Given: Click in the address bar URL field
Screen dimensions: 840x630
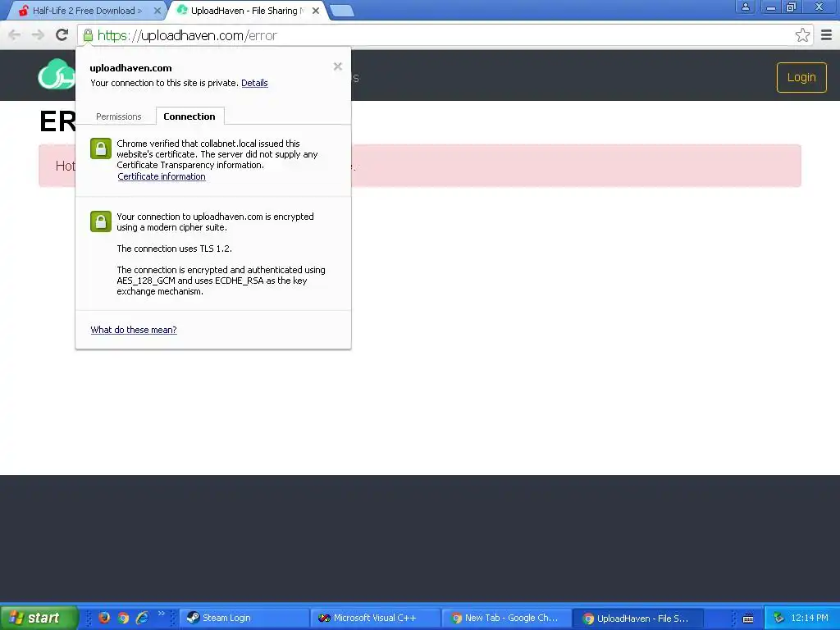Looking at the screenshot, I should pos(440,35).
